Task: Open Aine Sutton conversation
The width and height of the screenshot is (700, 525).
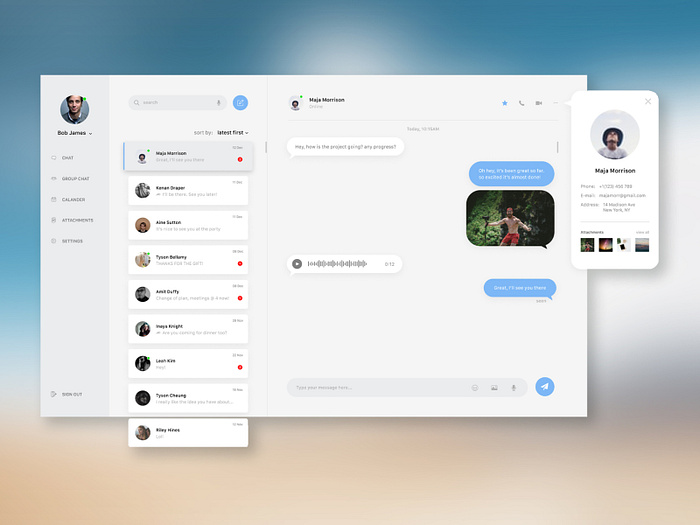Action: click(188, 225)
